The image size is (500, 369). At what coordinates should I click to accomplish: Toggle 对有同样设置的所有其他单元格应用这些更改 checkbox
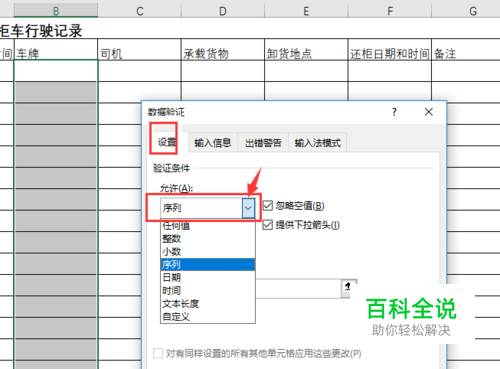[158, 353]
